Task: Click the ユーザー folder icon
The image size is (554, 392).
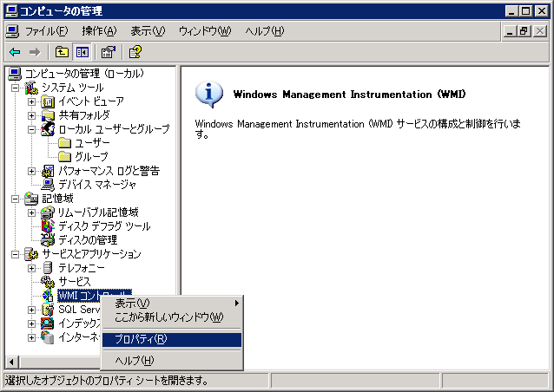Action: (64, 143)
